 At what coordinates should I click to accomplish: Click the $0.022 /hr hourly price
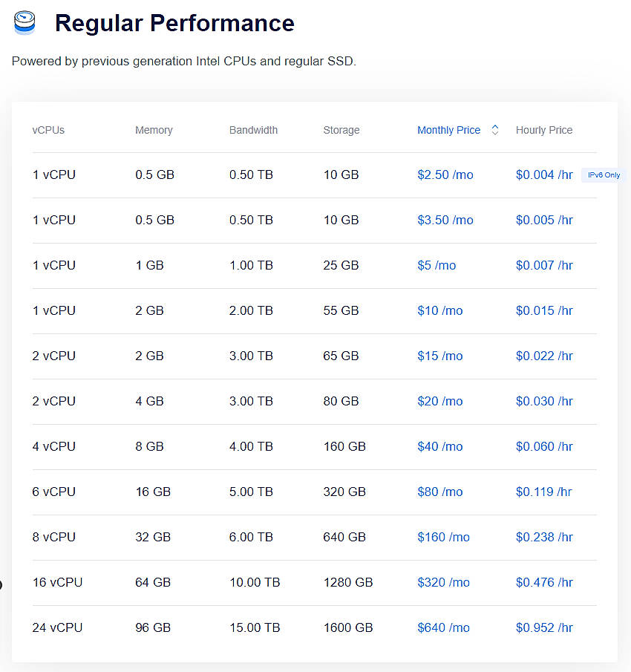(544, 356)
